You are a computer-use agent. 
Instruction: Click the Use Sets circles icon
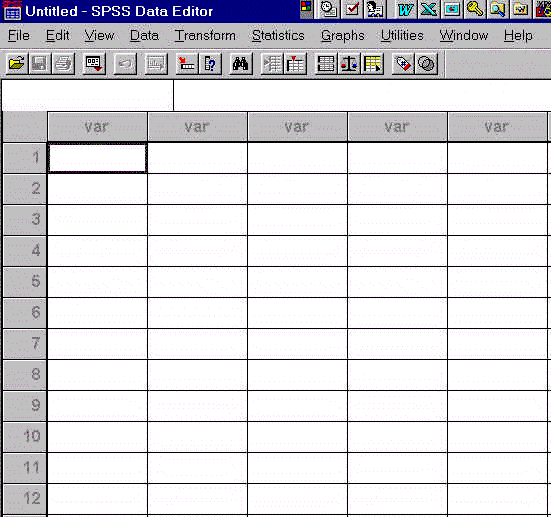426,64
